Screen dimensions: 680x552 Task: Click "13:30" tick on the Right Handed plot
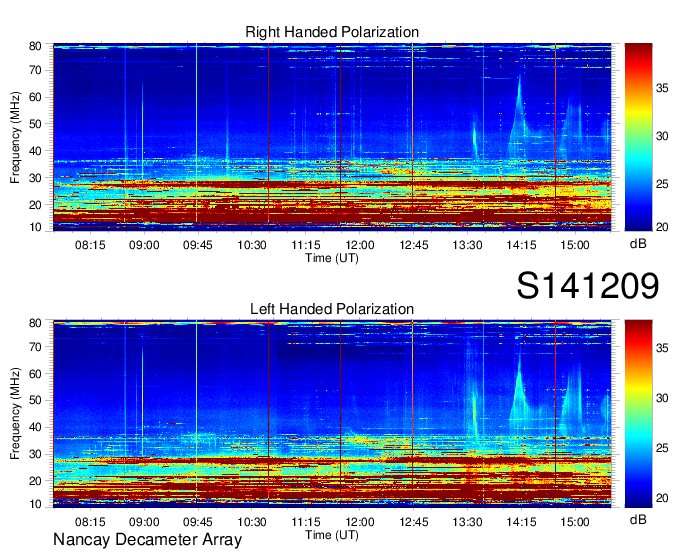[468, 245]
